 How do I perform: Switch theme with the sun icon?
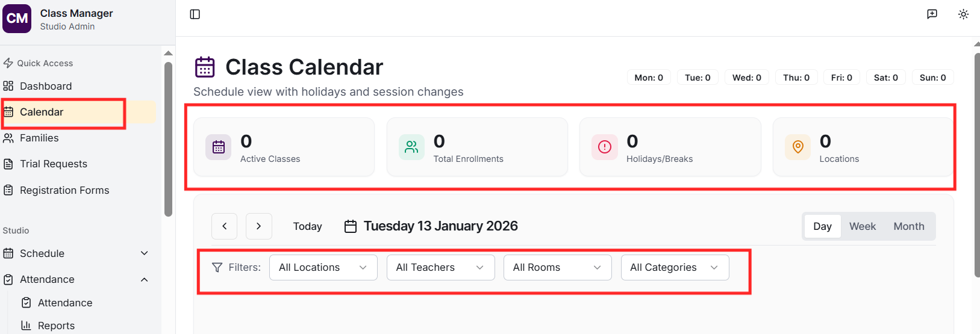[x=963, y=14]
